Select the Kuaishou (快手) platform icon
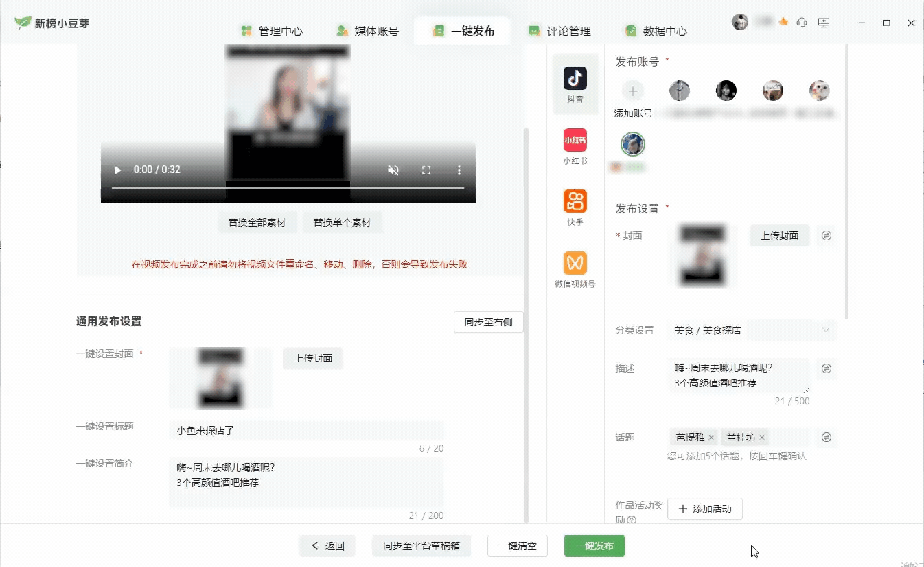924x567 pixels. (x=575, y=202)
